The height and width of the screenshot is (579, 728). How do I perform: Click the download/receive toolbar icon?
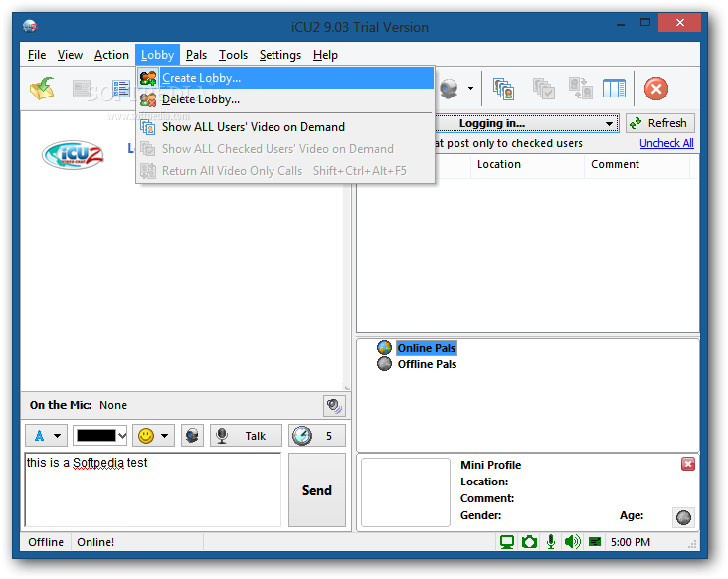42,89
